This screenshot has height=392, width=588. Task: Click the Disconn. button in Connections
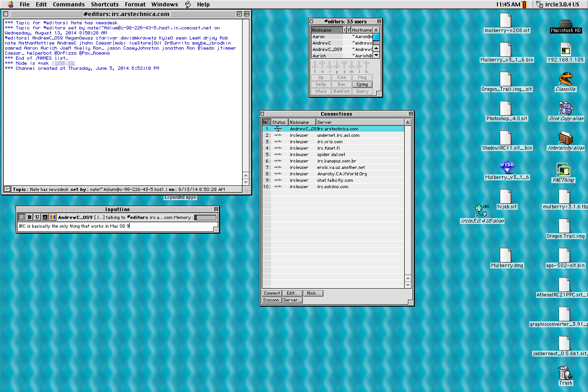(x=271, y=300)
